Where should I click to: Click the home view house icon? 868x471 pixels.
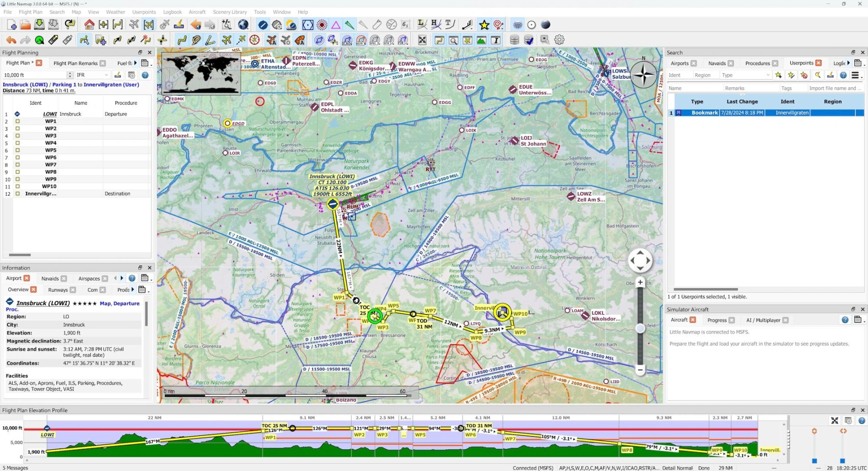(89, 25)
